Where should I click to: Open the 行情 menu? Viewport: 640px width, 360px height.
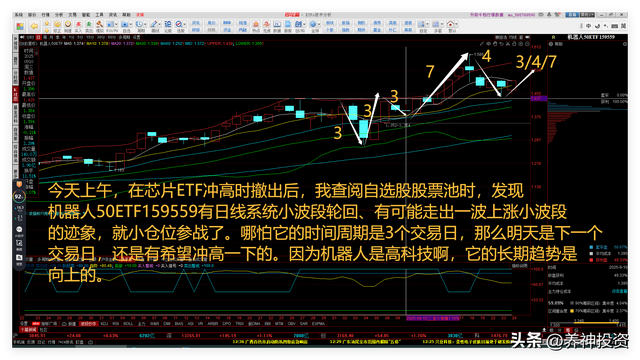45,14
